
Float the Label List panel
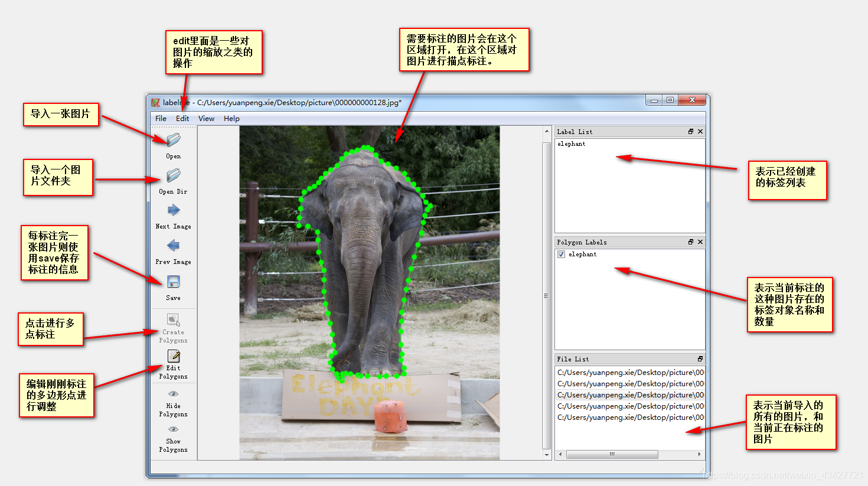coord(690,132)
